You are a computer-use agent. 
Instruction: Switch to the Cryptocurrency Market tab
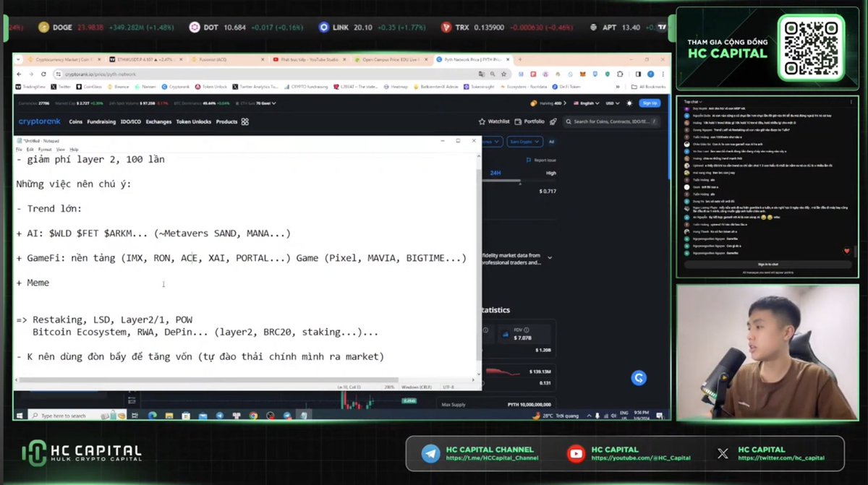tap(64, 59)
